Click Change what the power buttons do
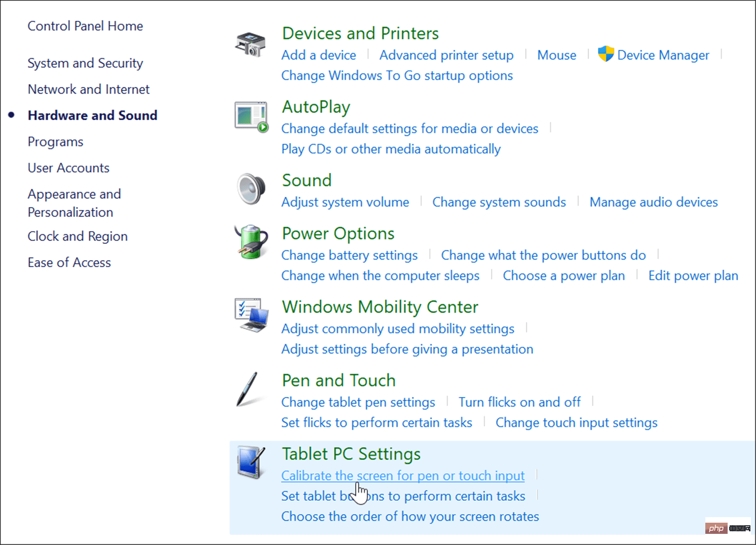The height and width of the screenshot is (545, 756). (543, 256)
